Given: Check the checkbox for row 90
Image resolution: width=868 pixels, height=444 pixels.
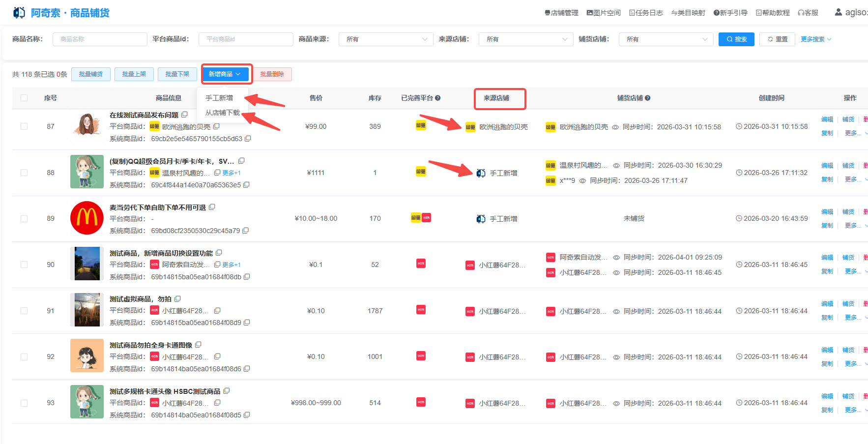Looking at the screenshot, I should pyautogui.click(x=24, y=265).
